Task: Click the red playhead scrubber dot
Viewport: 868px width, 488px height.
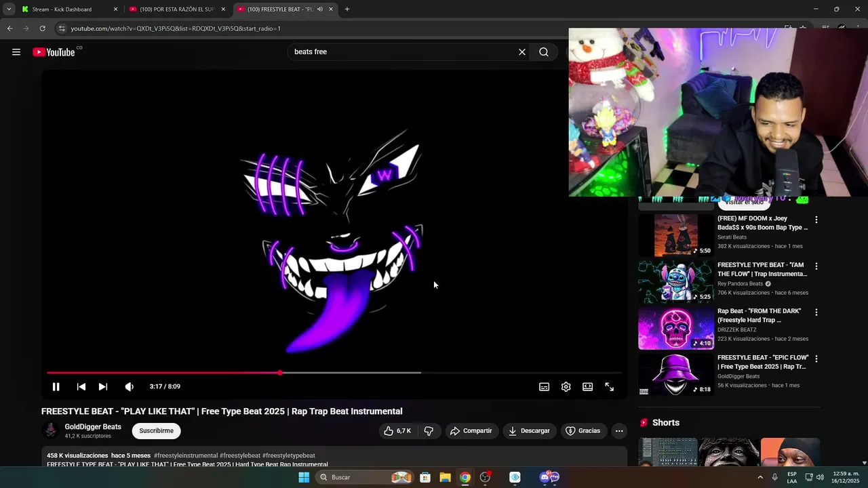Action: [x=280, y=373]
